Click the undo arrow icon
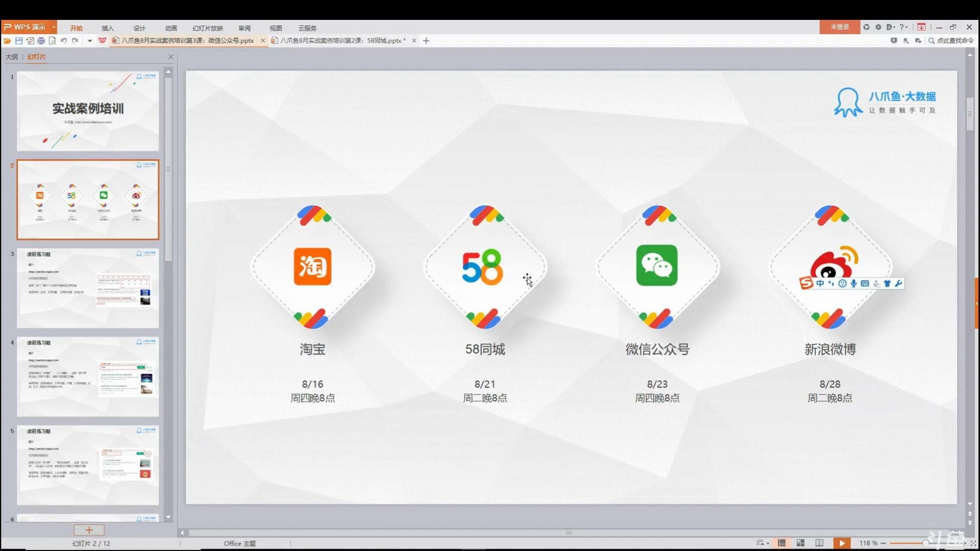 (x=64, y=41)
